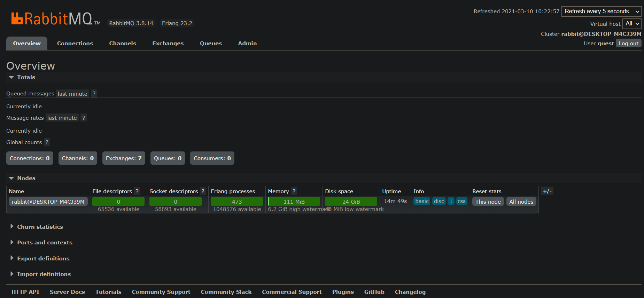This screenshot has height=298, width=644.
Task: Expand Export definitions section
Action: pos(40,259)
